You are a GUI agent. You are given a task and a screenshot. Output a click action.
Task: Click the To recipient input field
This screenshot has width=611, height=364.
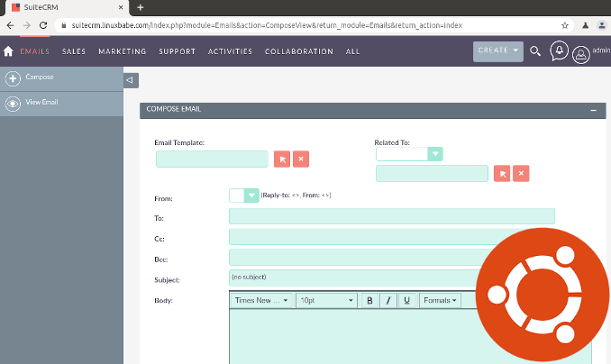coord(391,216)
